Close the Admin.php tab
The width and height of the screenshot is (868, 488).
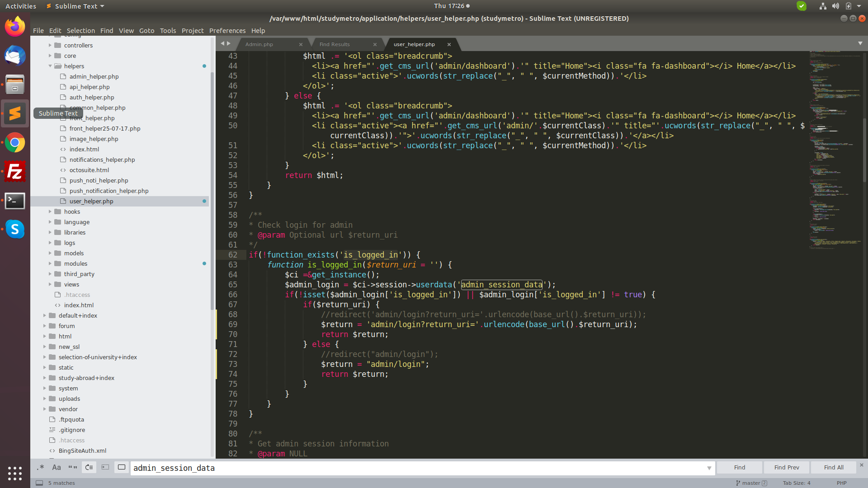(301, 44)
